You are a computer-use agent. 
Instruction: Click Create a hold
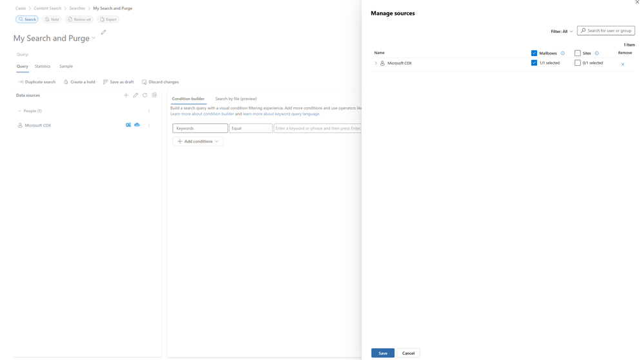tap(79, 82)
